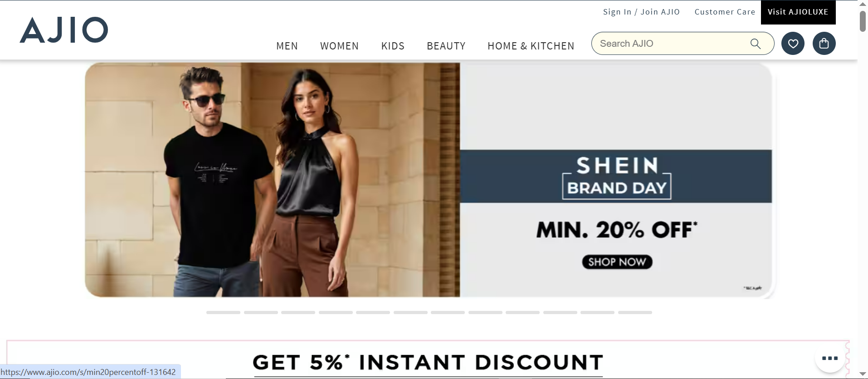Click the GET 5% INSTANT DISCOUNT banner

tap(428, 362)
